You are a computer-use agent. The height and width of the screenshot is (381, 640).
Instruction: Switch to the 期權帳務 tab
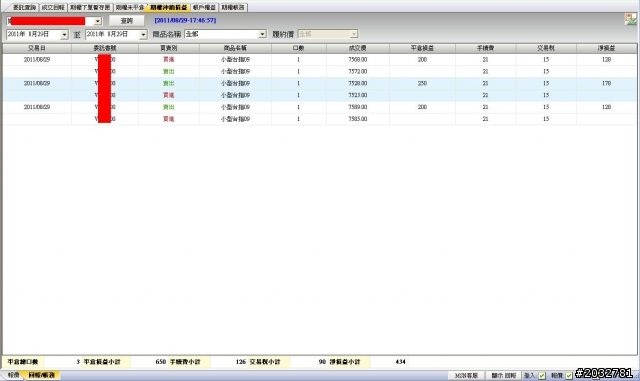click(233, 7)
